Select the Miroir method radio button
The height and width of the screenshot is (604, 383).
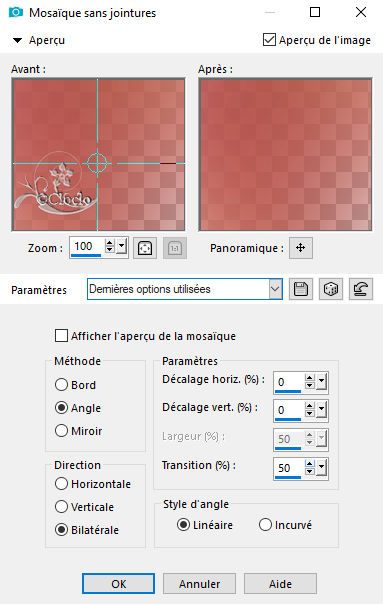[x=61, y=430]
